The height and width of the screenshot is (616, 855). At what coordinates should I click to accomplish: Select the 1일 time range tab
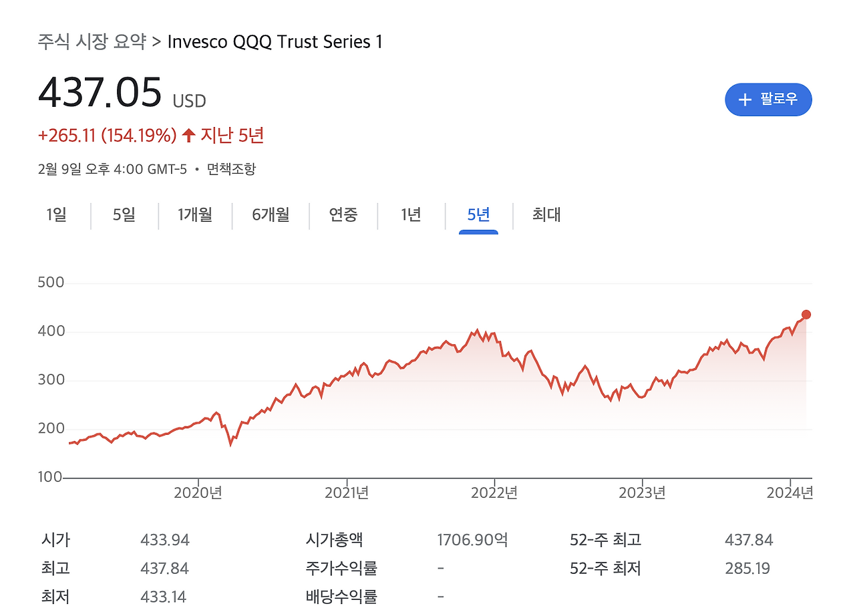coord(56,215)
